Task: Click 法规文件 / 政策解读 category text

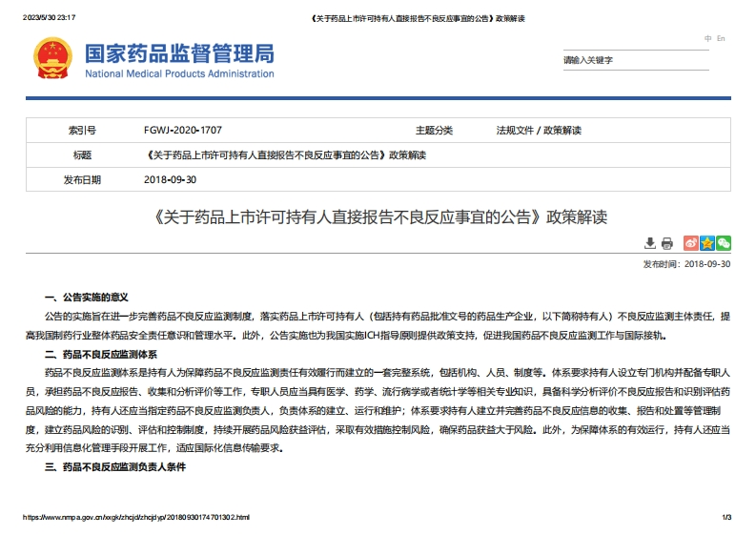Action: click(539, 131)
